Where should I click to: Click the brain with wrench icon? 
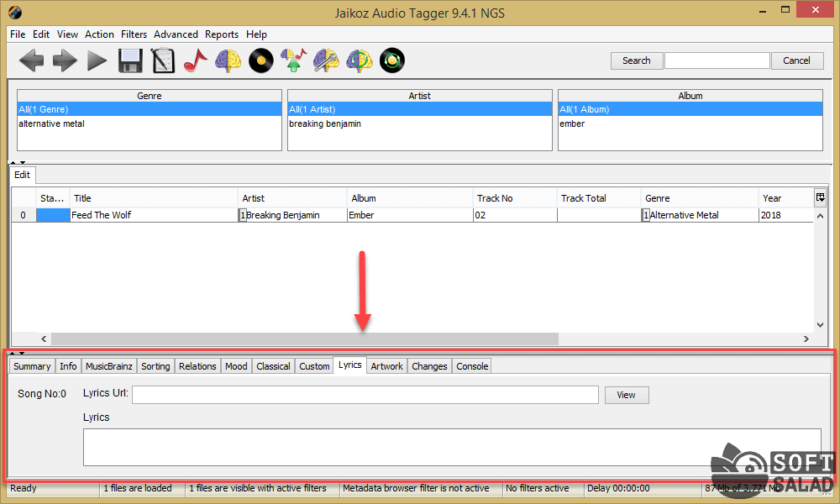(x=327, y=60)
